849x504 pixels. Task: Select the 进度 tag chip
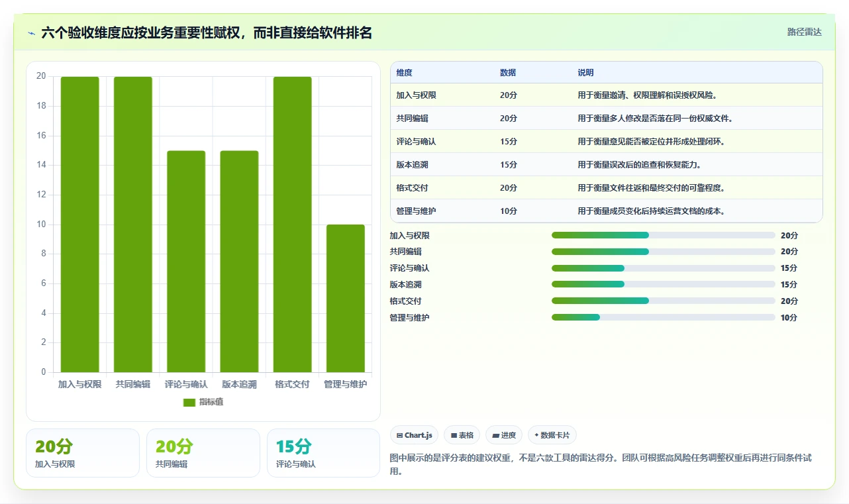(x=503, y=435)
